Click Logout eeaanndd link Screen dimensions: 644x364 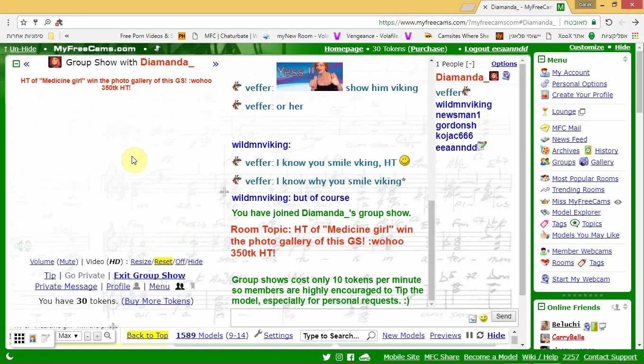(x=496, y=49)
